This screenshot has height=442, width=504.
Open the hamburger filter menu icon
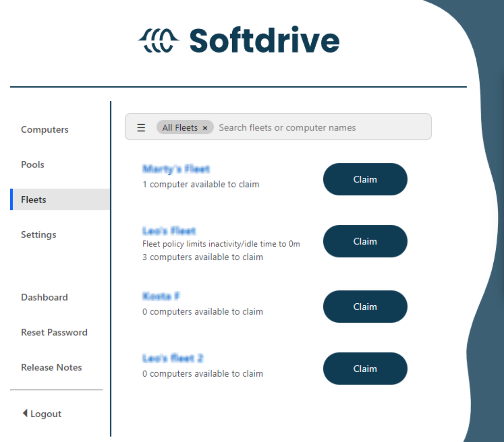(141, 128)
